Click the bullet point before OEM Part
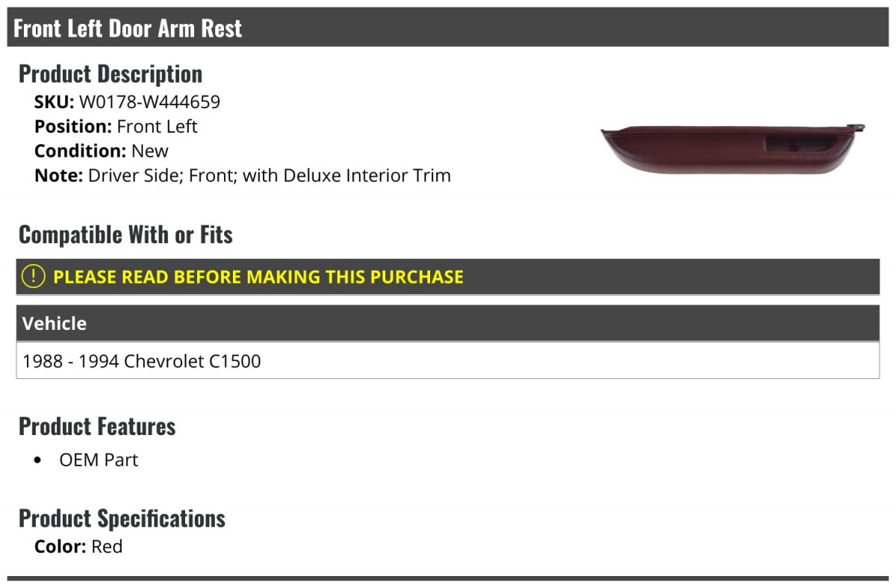This screenshot has height=588, width=896. 38,460
